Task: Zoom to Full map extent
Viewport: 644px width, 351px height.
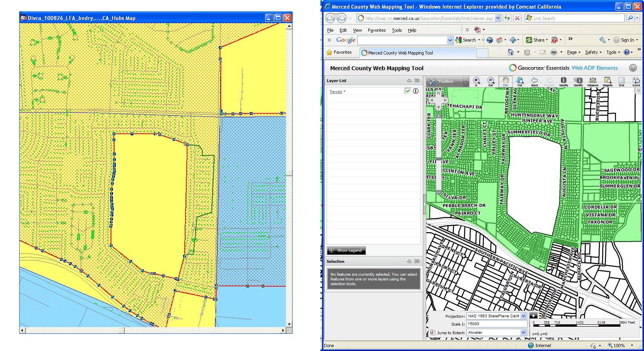Action: [520, 81]
